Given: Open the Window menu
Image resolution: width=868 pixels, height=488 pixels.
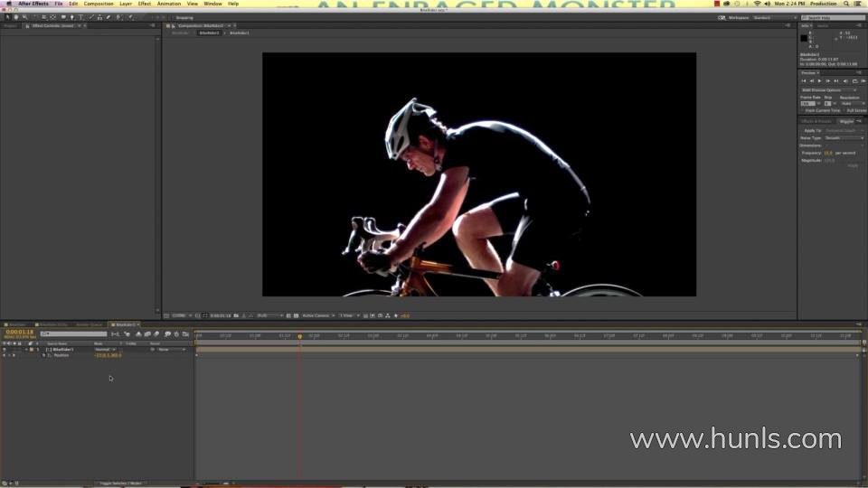Looking at the screenshot, I should 213,4.
